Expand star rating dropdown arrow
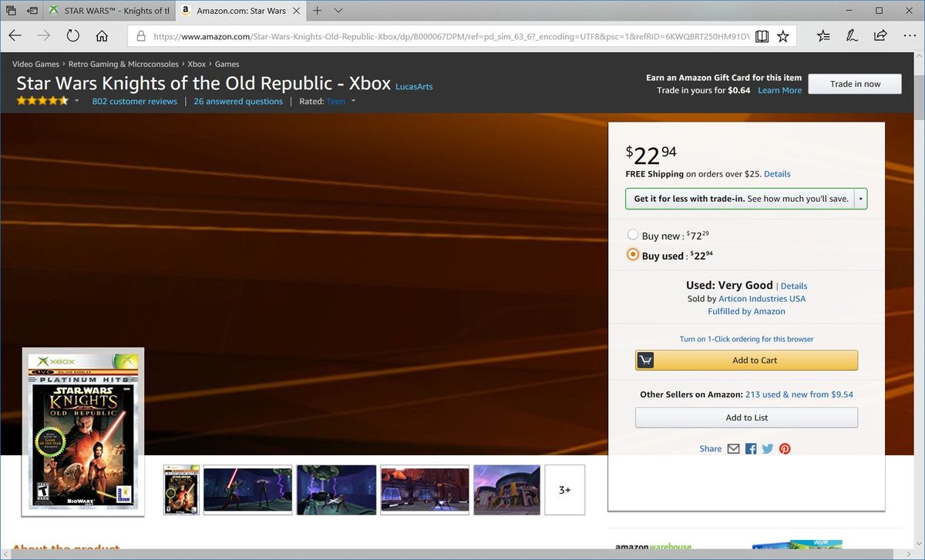The height and width of the screenshot is (560, 925). [76, 101]
